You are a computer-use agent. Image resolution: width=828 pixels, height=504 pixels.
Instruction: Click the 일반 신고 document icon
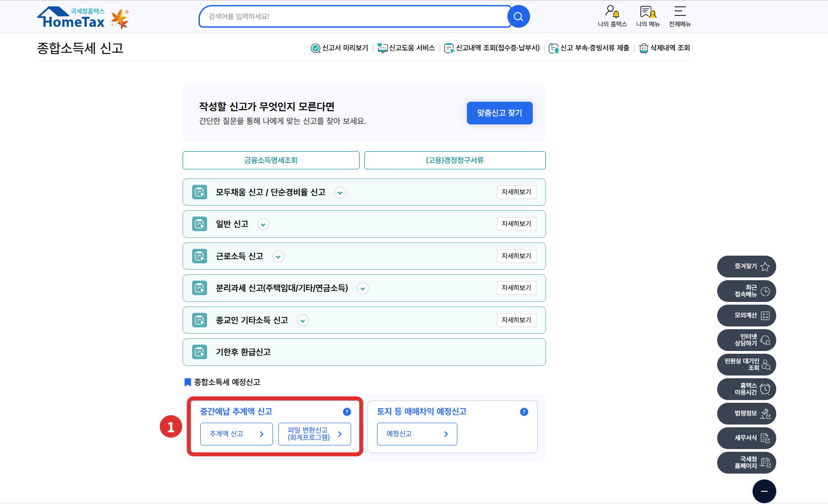pyautogui.click(x=199, y=224)
